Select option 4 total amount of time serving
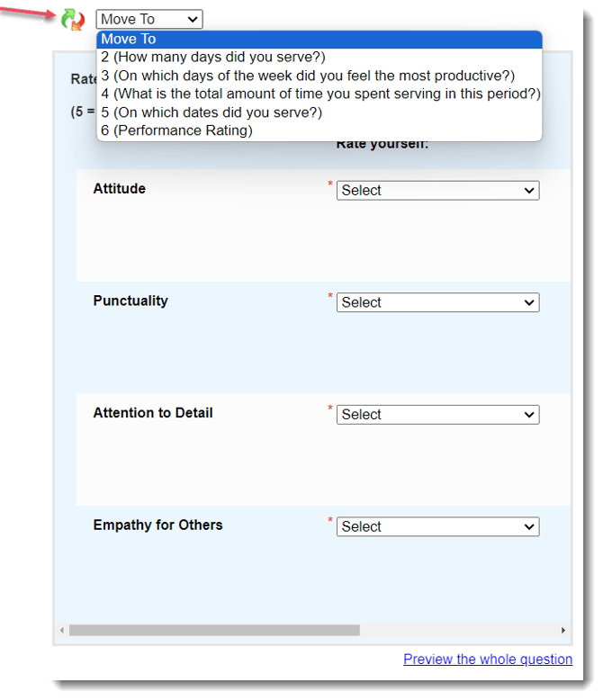The width and height of the screenshot is (603, 700). (319, 94)
